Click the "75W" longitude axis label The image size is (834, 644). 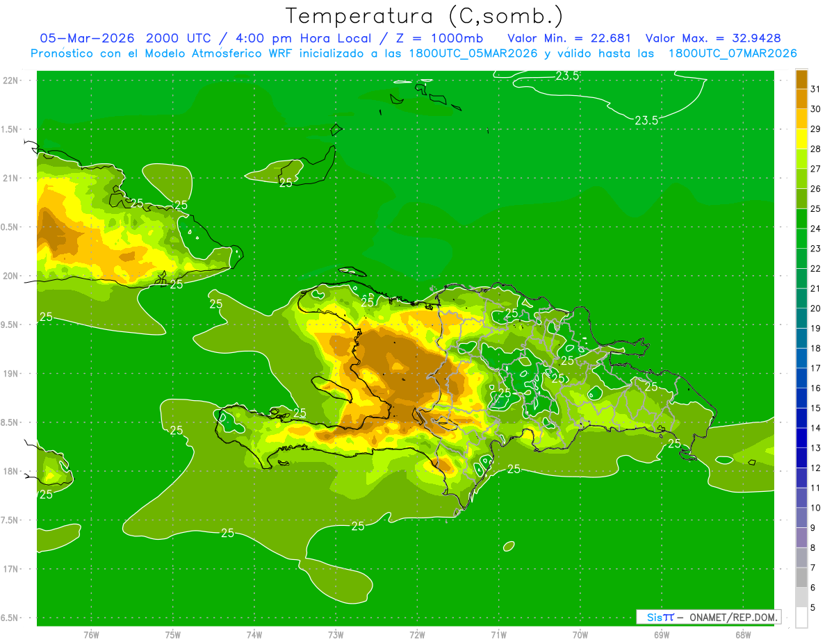pos(173,634)
